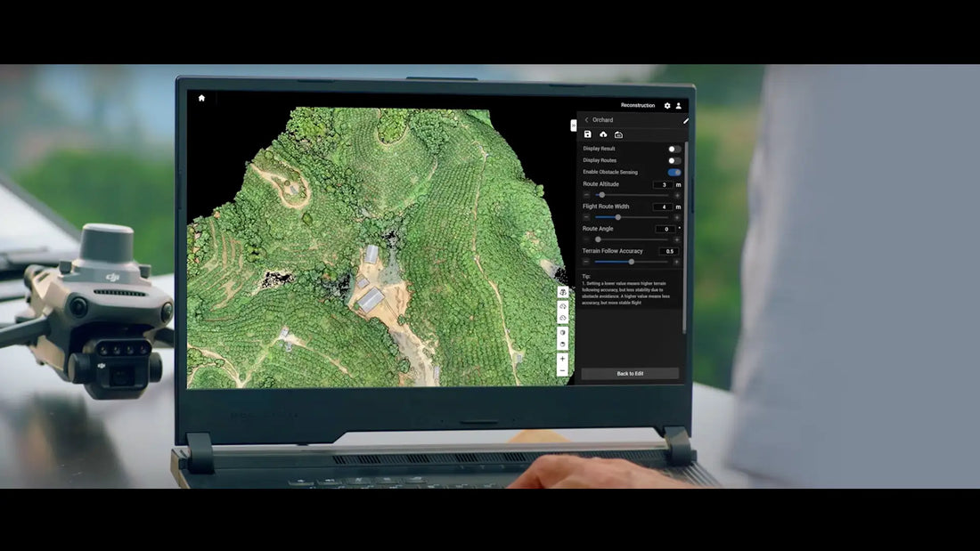This screenshot has height=551, width=980.
Task: Open the Reconstruction tab
Action: (638, 106)
